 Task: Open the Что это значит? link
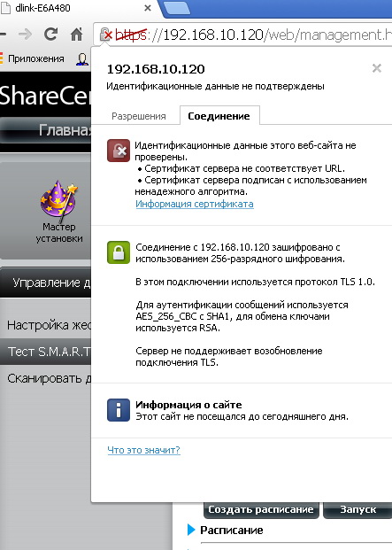[143, 450]
